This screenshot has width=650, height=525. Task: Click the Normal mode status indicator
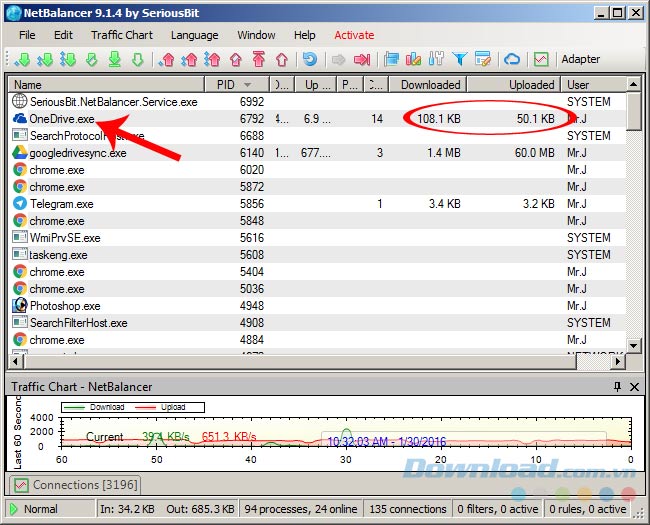click(x=51, y=509)
